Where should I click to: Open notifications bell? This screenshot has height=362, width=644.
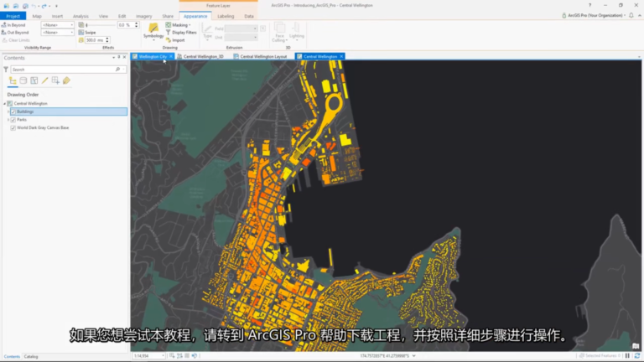pyautogui.click(x=631, y=15)
